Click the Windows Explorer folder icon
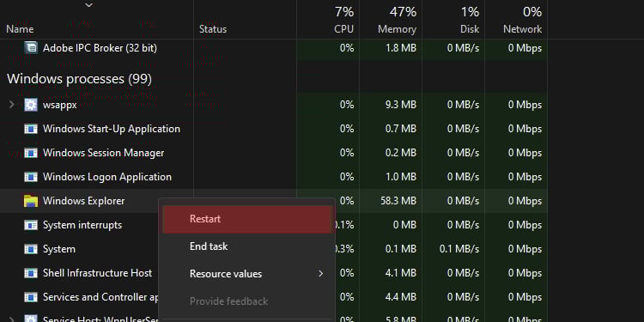 point(31,201)
